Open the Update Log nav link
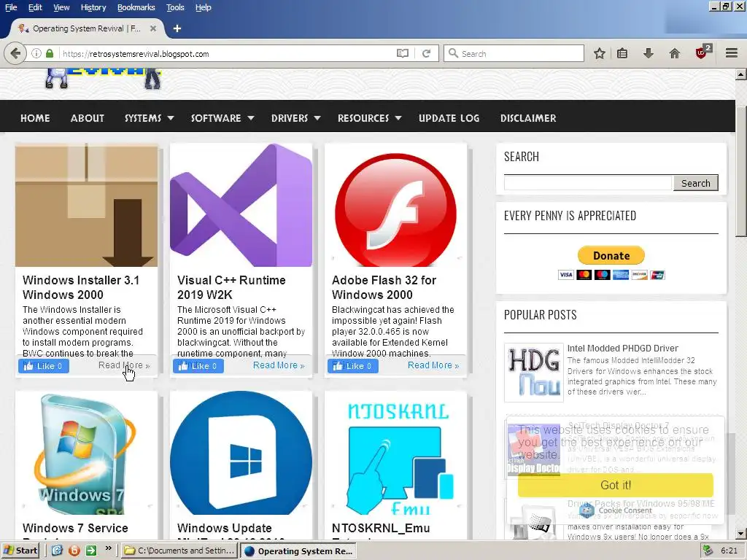Viewport: 747px width, 560px height. coord(449,118)
